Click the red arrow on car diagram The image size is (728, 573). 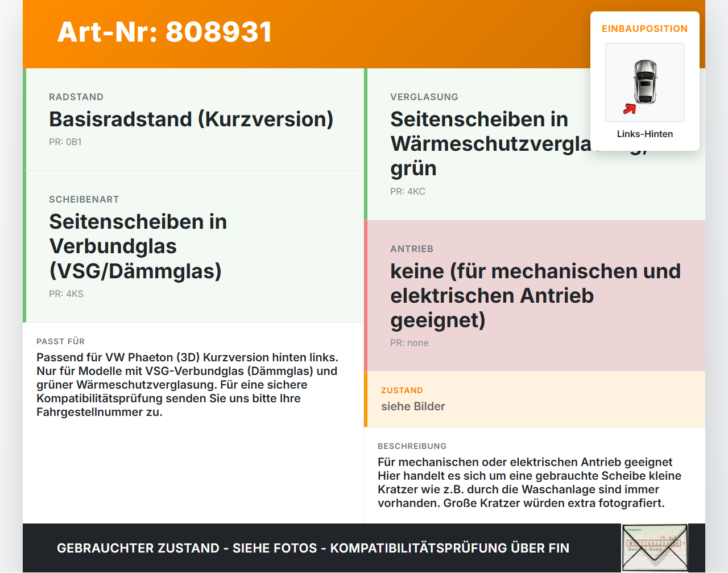(630, 109)
